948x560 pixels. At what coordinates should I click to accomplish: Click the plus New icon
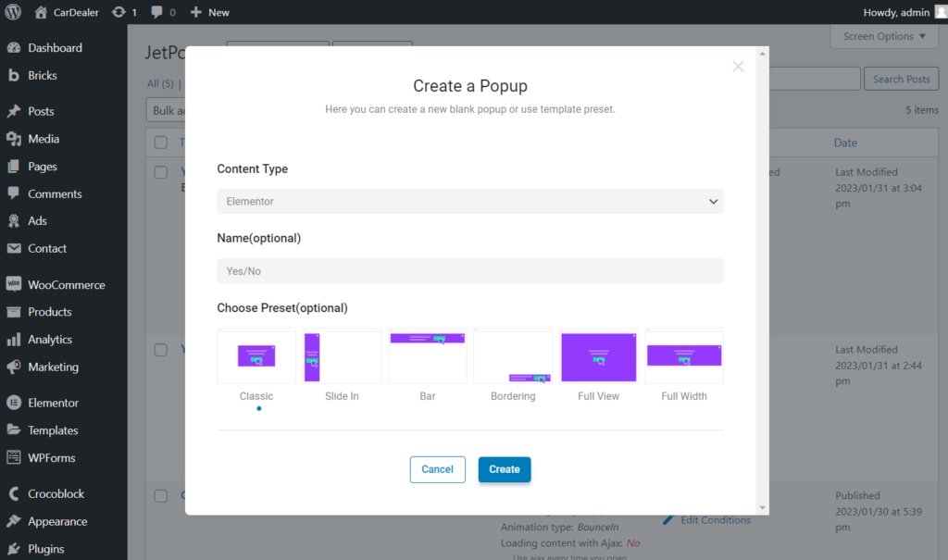tap(196, 12)
